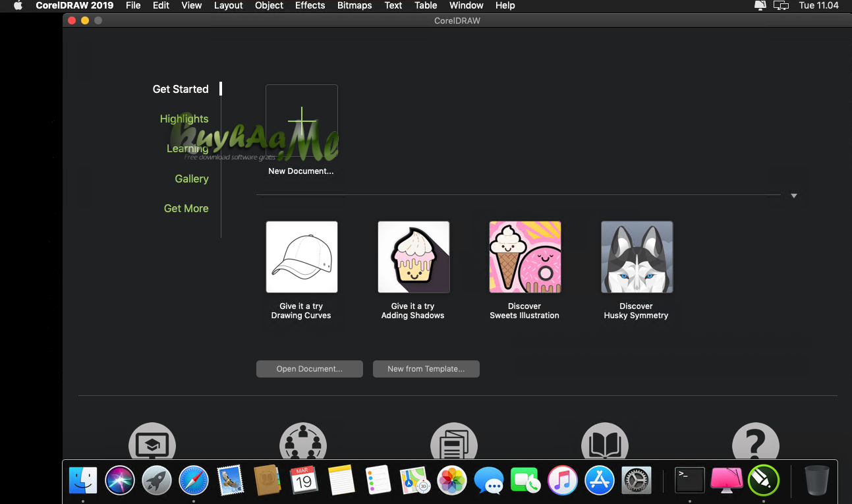Open the training monitor icon at the bottom
The width and height of the screenshot is (852, 504).
point(152,441)
